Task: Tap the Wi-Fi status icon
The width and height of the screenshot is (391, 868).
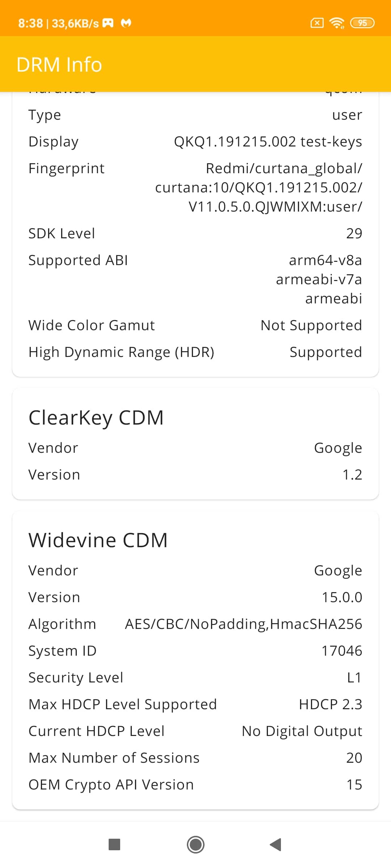Action: (337, 23)
